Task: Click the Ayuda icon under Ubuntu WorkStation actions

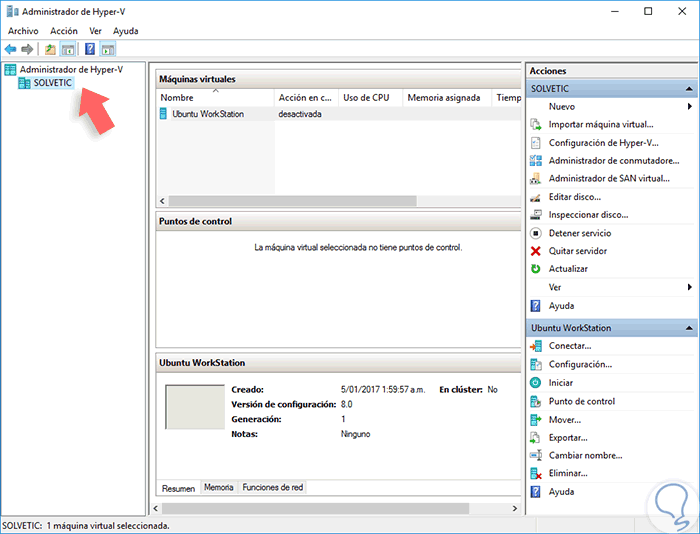Action: (536, 492)
